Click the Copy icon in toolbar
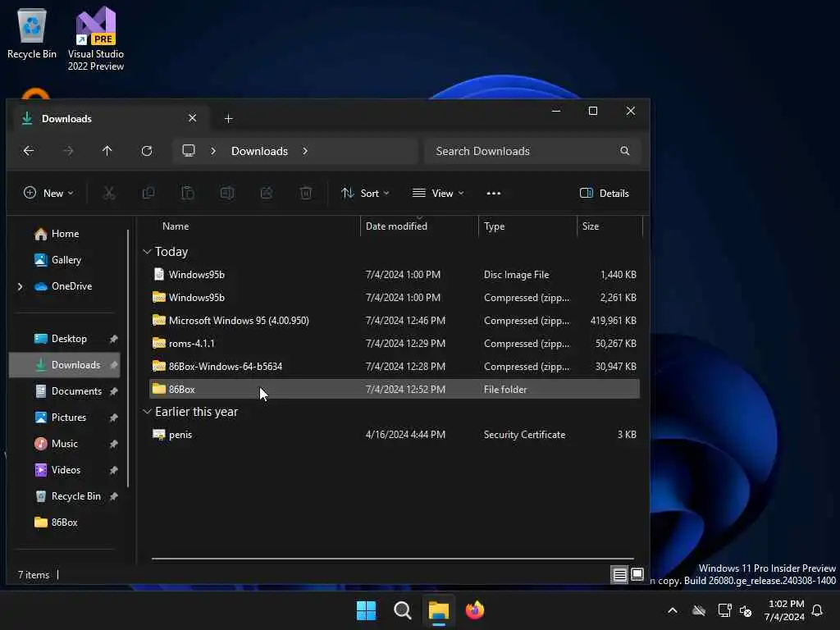Image resolution: width=840 pixels, height=630 pixels. (x=148, y=193)
